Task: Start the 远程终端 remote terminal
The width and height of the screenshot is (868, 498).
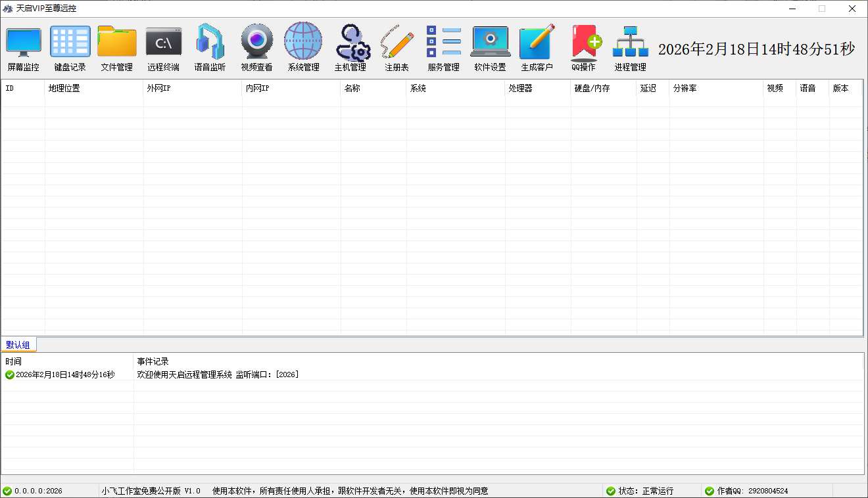Action: pyautogui.click(x=162, y=47)
